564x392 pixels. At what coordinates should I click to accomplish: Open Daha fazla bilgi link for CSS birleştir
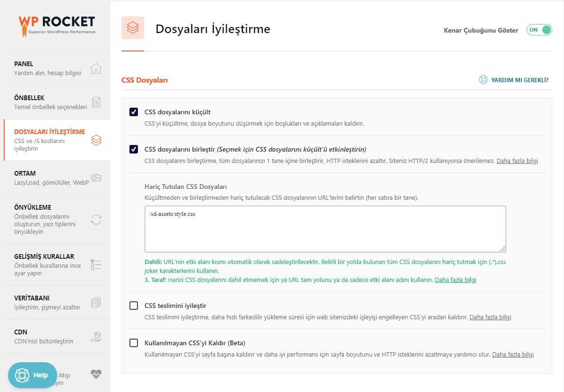click(x=517, y=161)
